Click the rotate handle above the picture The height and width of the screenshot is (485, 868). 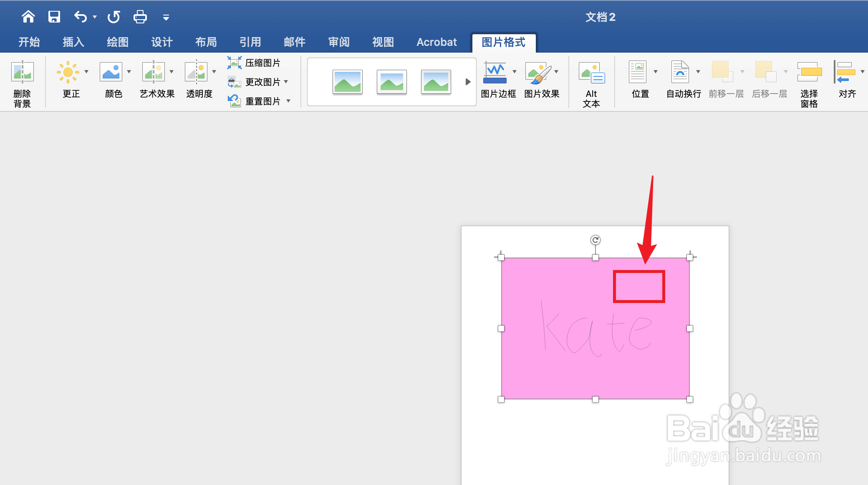tap(595, 240)
